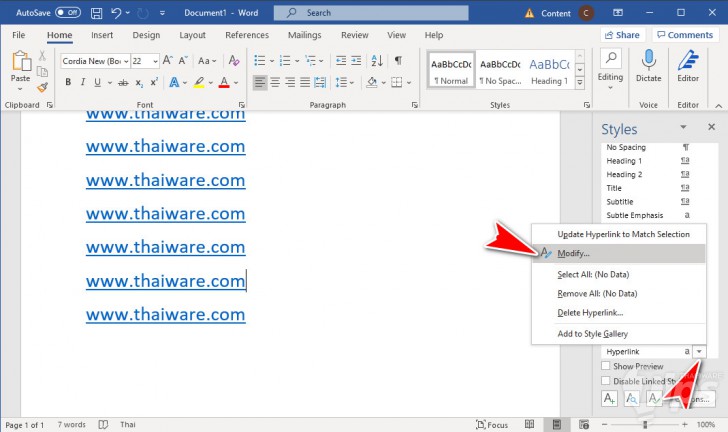Image resolution: width=728 pixels, height=432 pixels.
Task: Apply the red font color swatch
Action: [224, 83]
